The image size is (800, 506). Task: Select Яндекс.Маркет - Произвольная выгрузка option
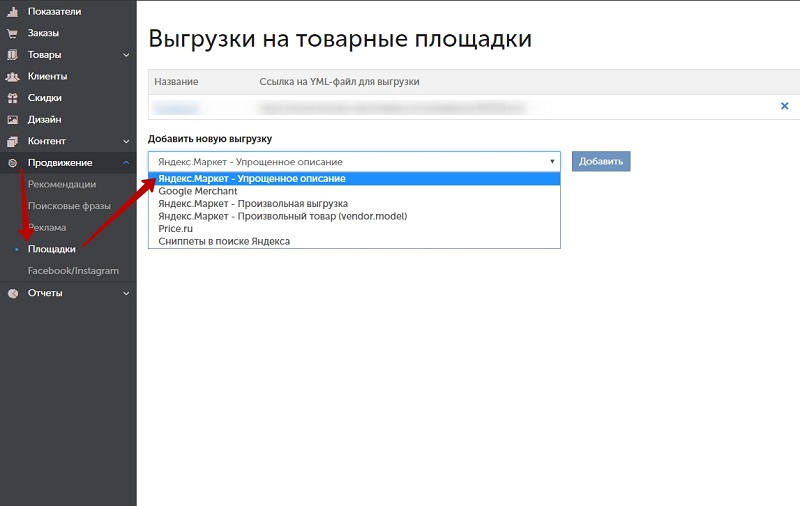point(354,204)
